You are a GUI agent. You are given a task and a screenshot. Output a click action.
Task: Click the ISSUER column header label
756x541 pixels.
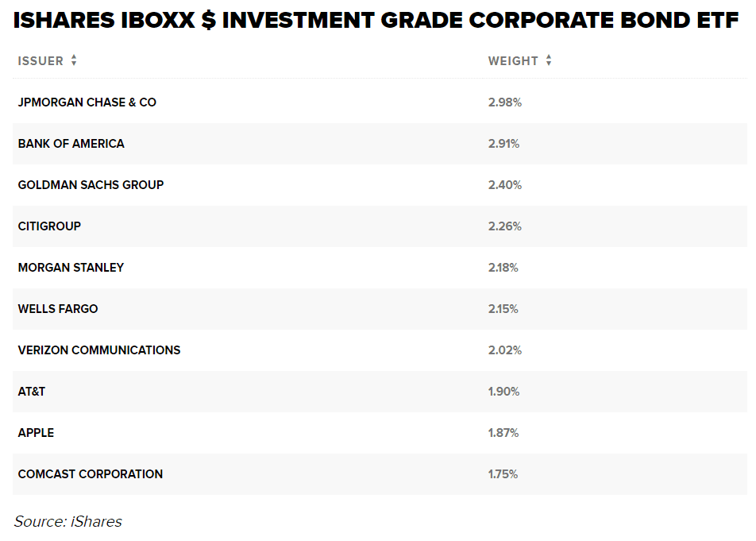[x=40, y=61]
